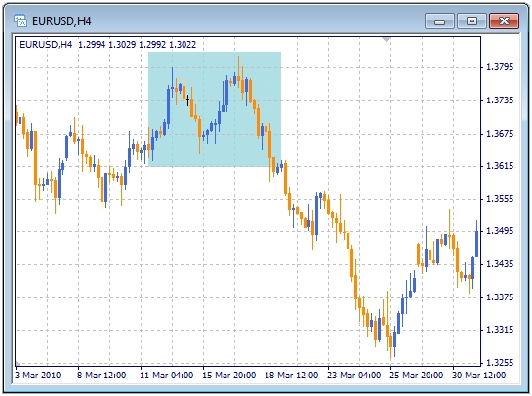Click the gray chart shift triangle marker
The height and width of the screenshot is (396, 532).
[x=386, y=40]
